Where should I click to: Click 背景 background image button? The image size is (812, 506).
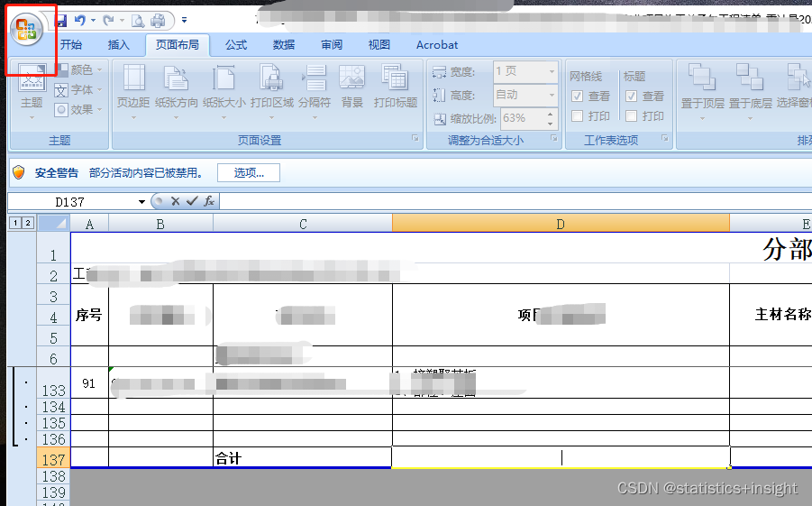coord(352,87)
